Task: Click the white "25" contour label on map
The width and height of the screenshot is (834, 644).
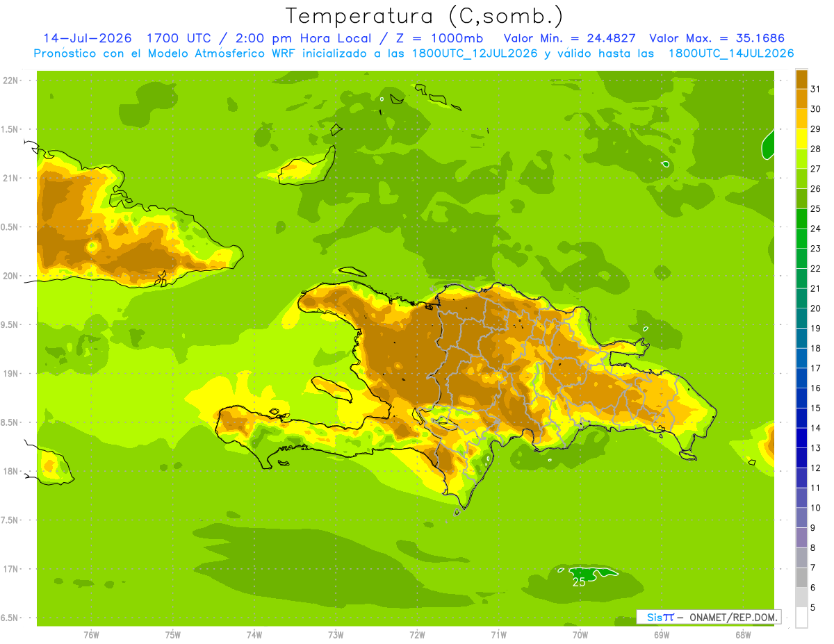Action: pos(579,582)
